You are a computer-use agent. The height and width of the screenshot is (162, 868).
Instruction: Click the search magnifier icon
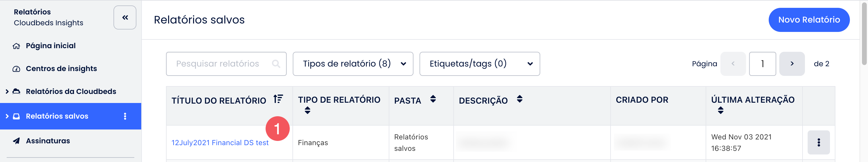coord(276,64)
